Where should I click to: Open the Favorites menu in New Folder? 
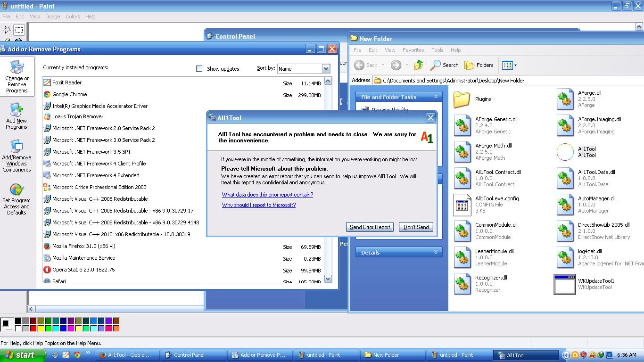click(413, 50)
